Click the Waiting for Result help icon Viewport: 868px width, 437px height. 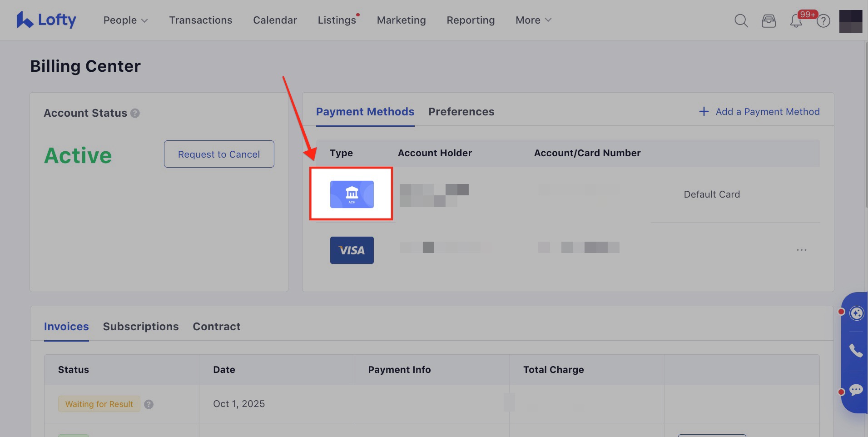coord(149,404)
